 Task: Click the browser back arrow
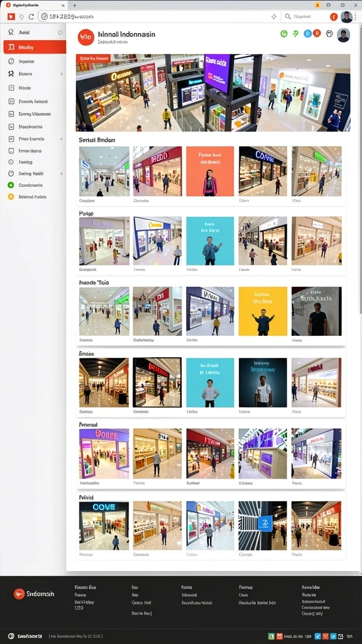point(21,17)
